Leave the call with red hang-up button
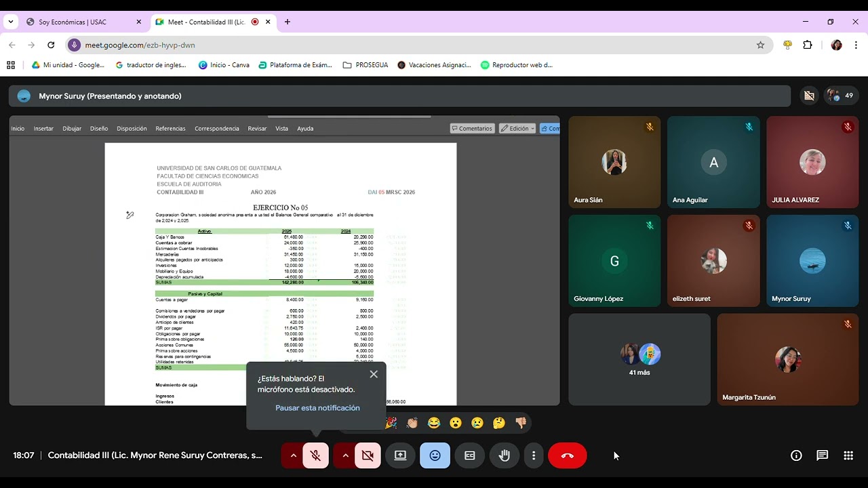 point(568,455)
